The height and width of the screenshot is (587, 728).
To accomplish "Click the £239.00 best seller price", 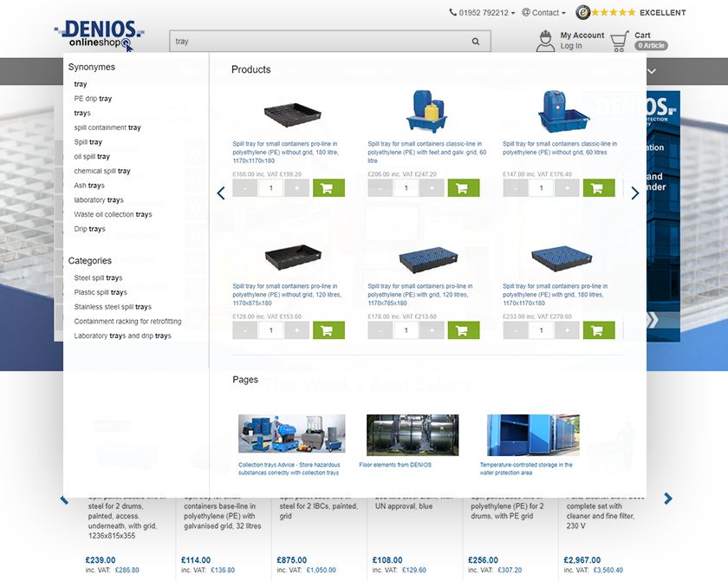I will tap(101, 560).
